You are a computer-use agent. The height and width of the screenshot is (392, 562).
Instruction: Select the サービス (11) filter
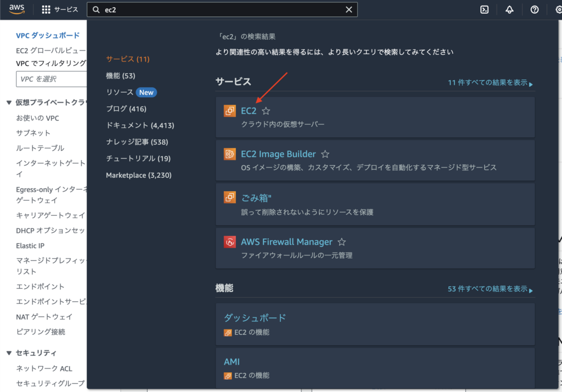tap(127, 59)
